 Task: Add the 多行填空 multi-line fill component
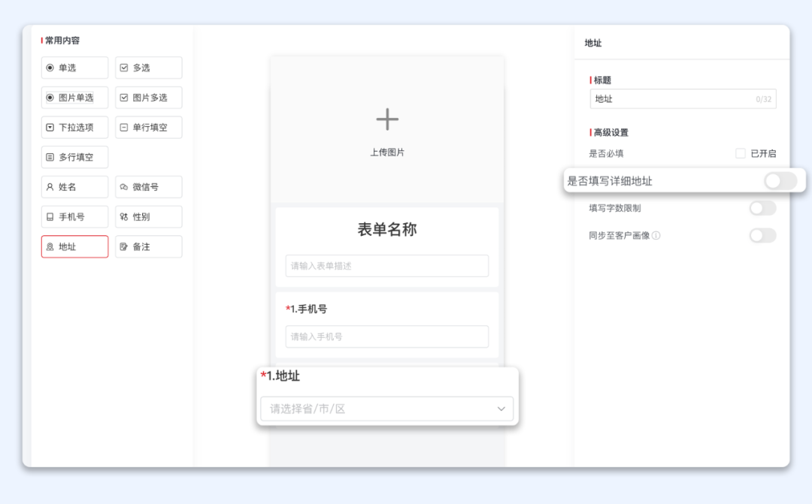pos(74,157)
